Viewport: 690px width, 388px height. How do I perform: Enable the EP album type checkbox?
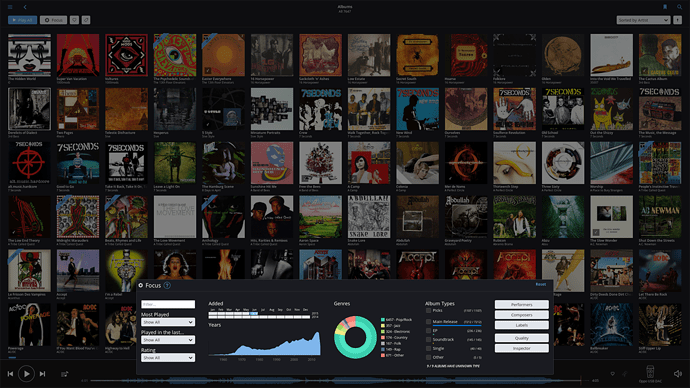pos(429,330)
